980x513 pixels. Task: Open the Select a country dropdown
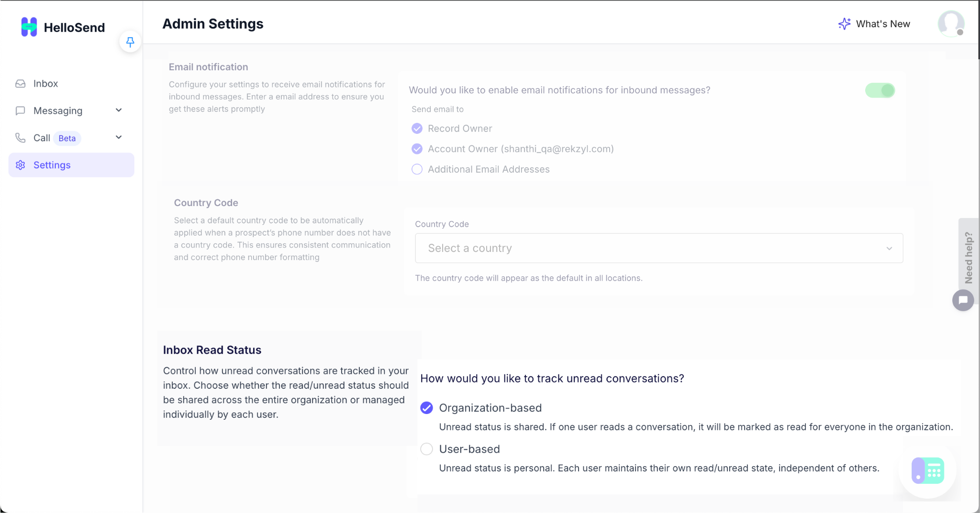[x=658, y=248]
